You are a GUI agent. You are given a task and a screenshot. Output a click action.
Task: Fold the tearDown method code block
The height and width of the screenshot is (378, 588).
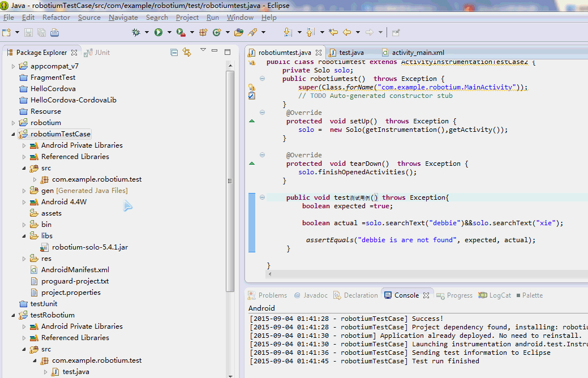[262, 155]
